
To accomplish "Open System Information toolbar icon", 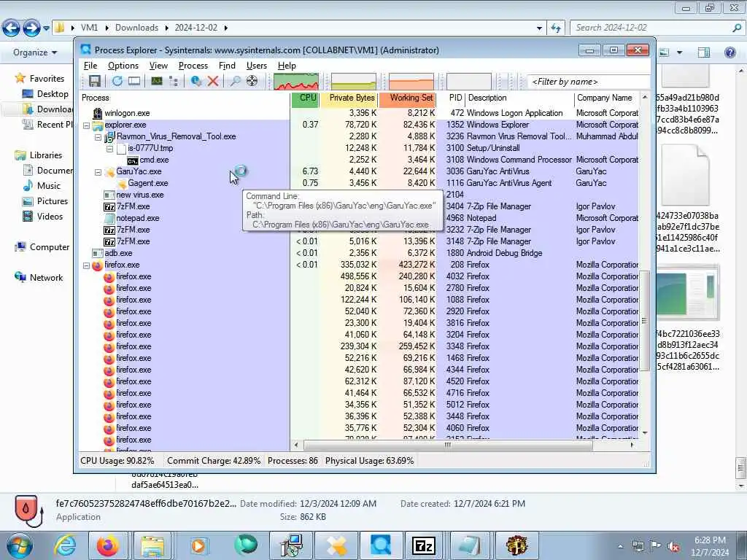I will click(x=157, y=82).
